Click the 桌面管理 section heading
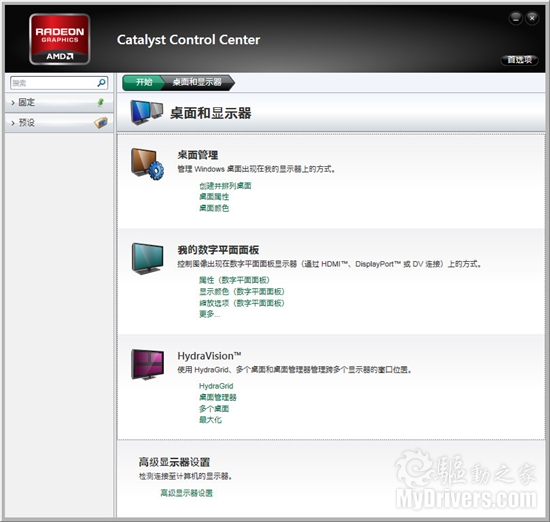The image size is (550, 522). [x=198, y=155]
